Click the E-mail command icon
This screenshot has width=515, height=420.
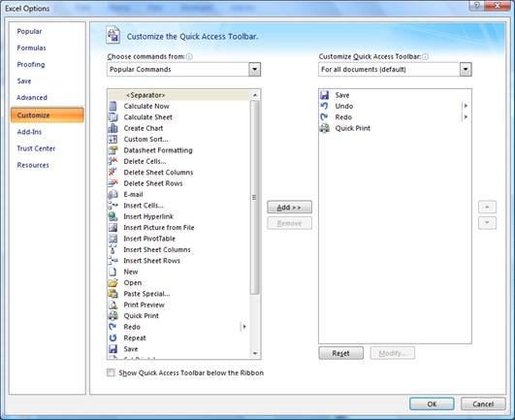coord(113,194)
